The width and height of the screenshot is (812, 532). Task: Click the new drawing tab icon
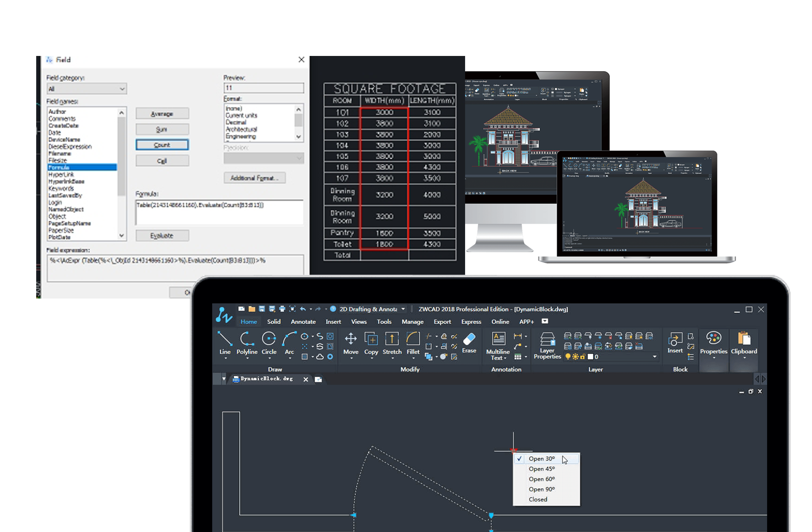pos(318,379)
